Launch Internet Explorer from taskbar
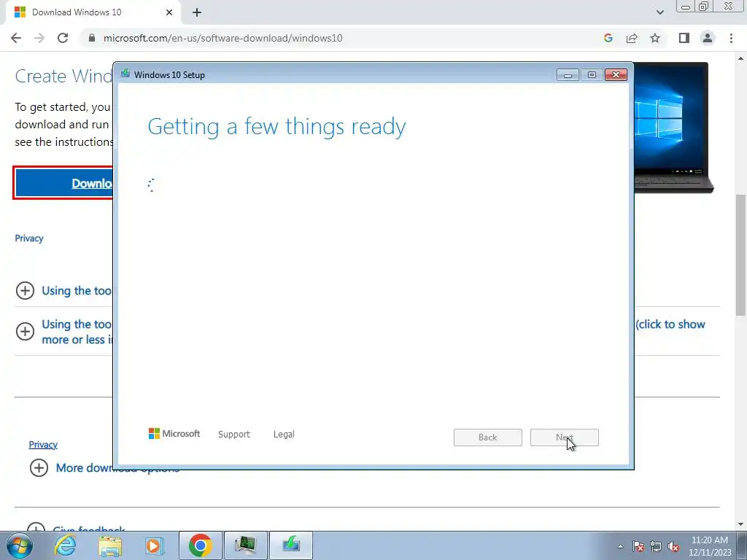Screen dimensions: 747x560 [65, 545]
